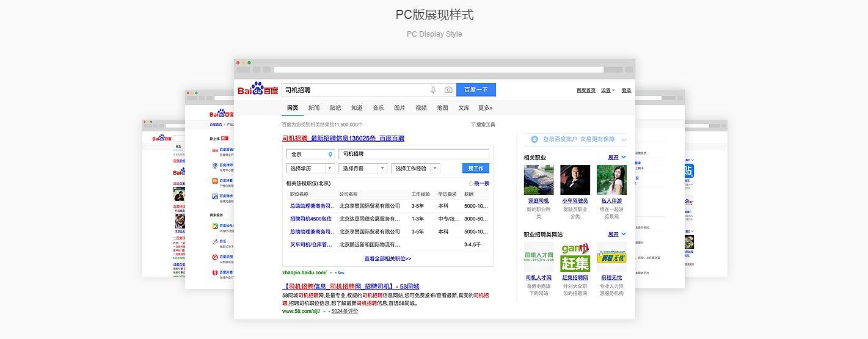Expand 职业招聘类网站 section via 展开
This screenshot has width=868, height=339.
pos(616,235)
